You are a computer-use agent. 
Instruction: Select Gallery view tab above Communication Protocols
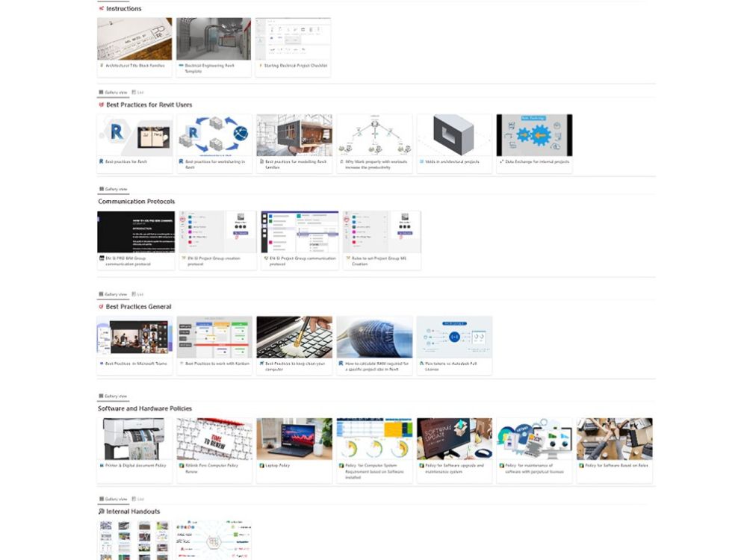(113, 190)
